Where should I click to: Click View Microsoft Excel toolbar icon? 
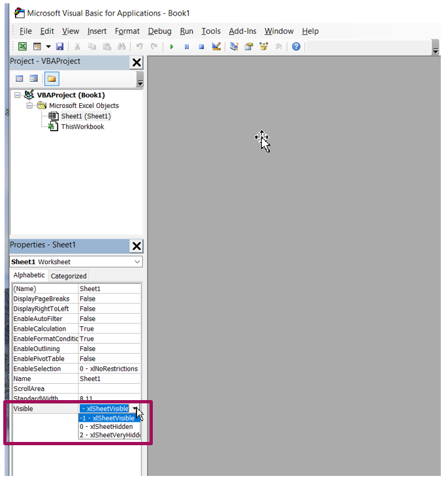click(22, 46)
